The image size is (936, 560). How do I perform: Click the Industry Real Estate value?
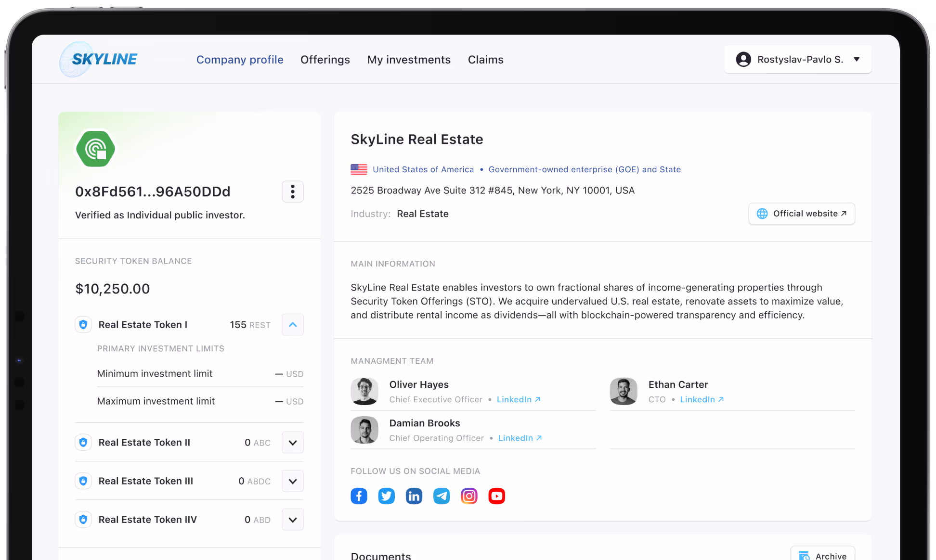(x=423, y=214)
